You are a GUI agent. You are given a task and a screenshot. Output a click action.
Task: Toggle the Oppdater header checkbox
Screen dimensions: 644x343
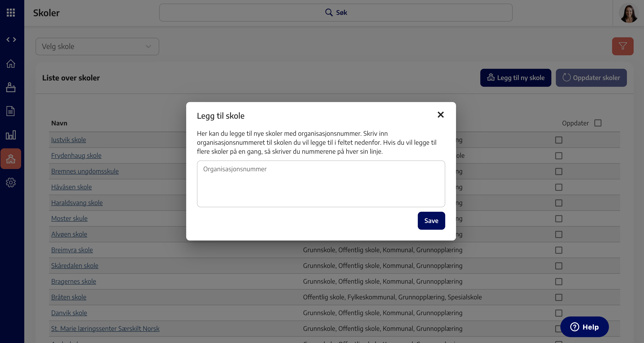pyautogui.click(x=598, y=123)
